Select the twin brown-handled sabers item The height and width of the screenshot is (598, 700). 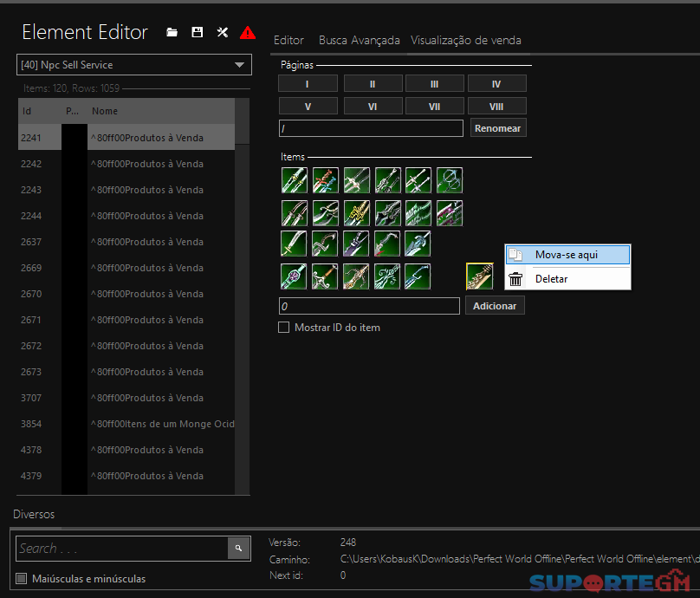(x=295, y=213)
